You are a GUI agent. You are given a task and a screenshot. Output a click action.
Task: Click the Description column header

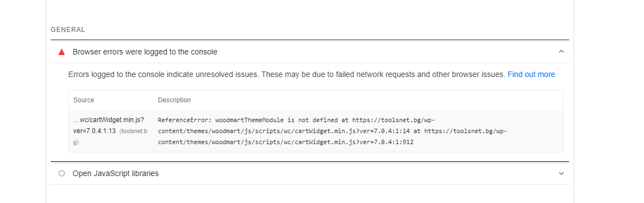(x=174, y=100)
